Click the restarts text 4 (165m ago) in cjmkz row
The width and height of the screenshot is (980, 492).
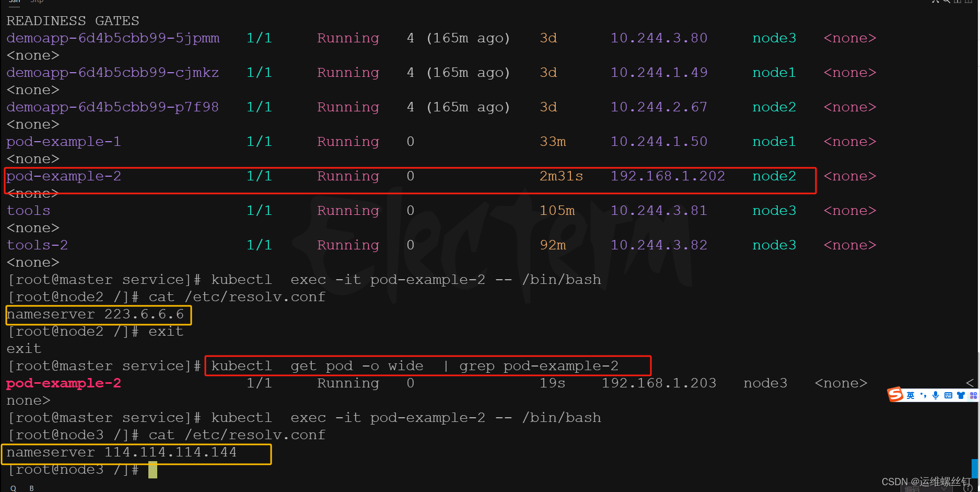tap(458, 73)
